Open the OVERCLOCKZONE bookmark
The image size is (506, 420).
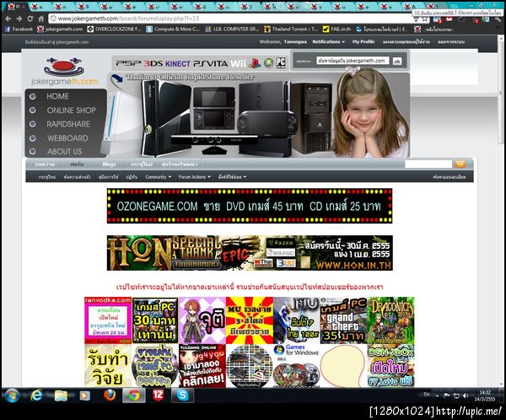(115, 29)
